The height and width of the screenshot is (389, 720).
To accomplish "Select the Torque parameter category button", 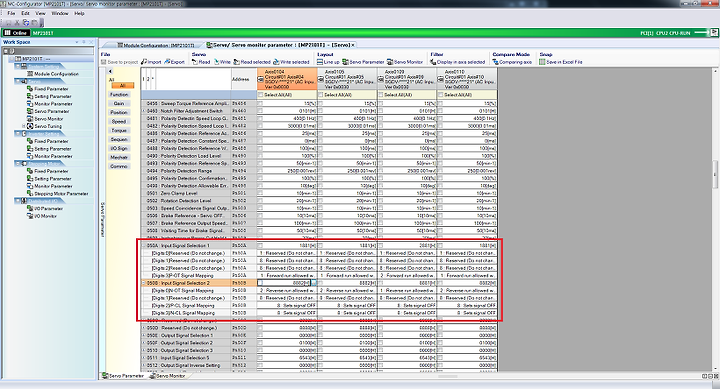I will (119, 130).
